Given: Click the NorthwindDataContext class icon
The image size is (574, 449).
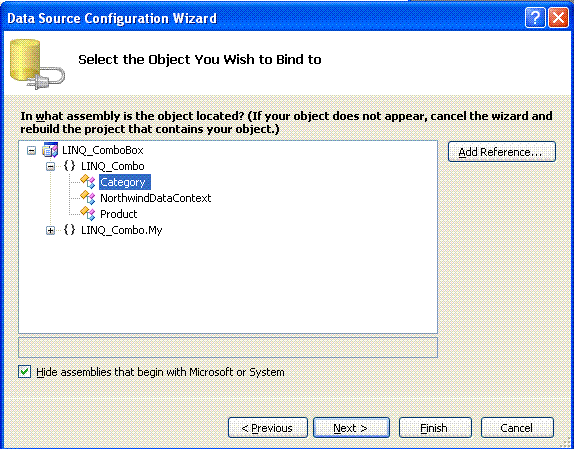Looking at the screenshot, I should [88, 198].
